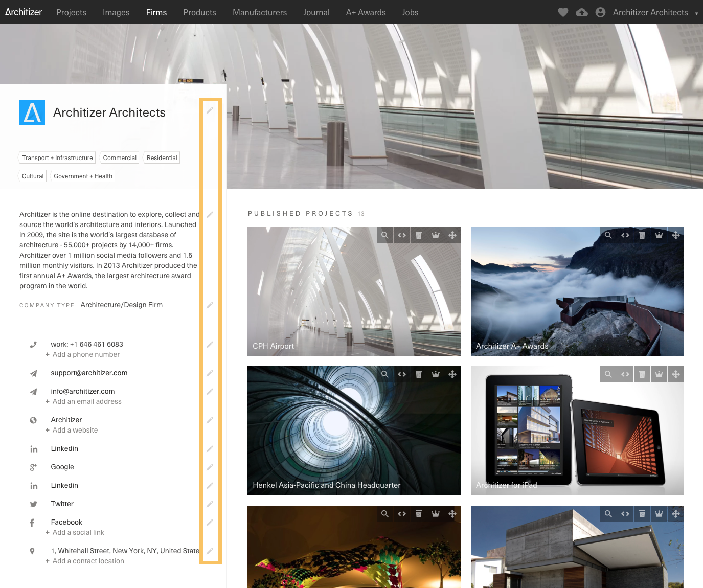Zoom the Henkel Asia-Pacific project
The height and width of the screenshot is (588, 703).
click(x=385, y=374)
